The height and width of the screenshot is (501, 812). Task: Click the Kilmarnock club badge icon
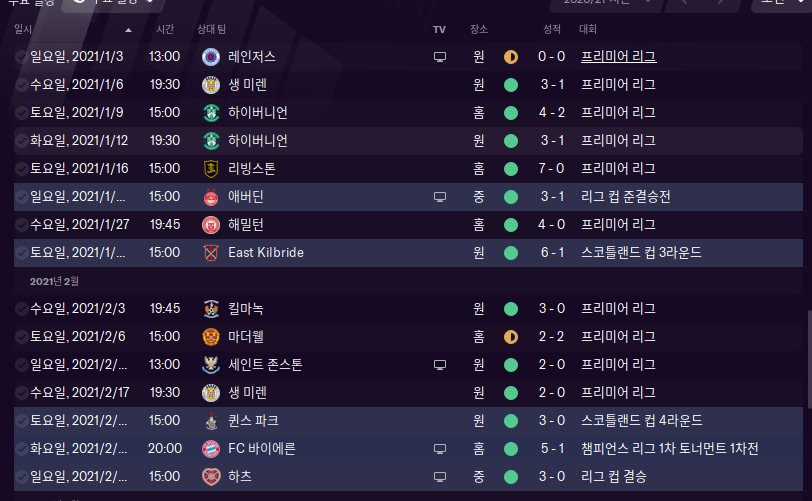coord(211,309)
